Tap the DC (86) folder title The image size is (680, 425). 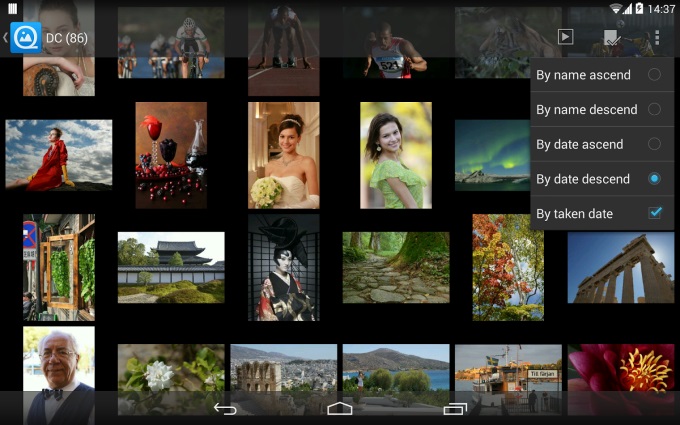click(x=67, y=38)
